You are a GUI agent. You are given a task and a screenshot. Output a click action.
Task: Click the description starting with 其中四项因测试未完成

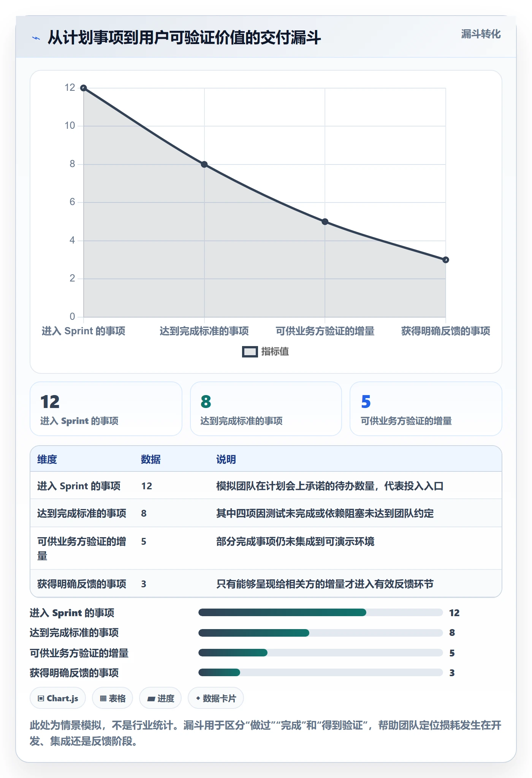pyautogui.click(x=325, y=513)
